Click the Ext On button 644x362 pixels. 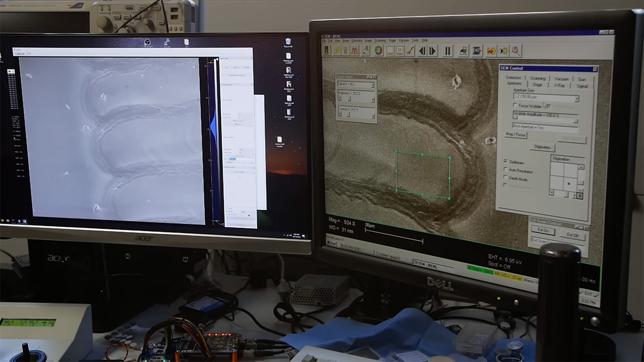[x=543, y=231]
